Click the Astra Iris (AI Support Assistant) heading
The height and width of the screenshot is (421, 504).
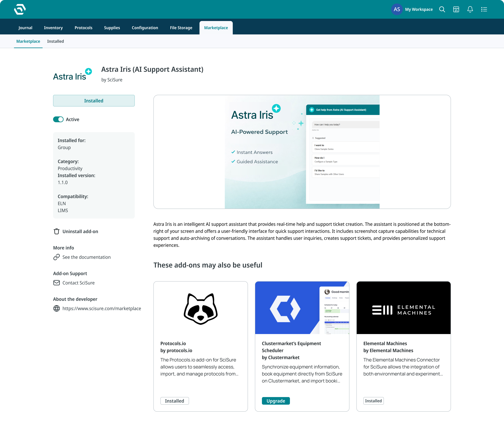(152, 69)
